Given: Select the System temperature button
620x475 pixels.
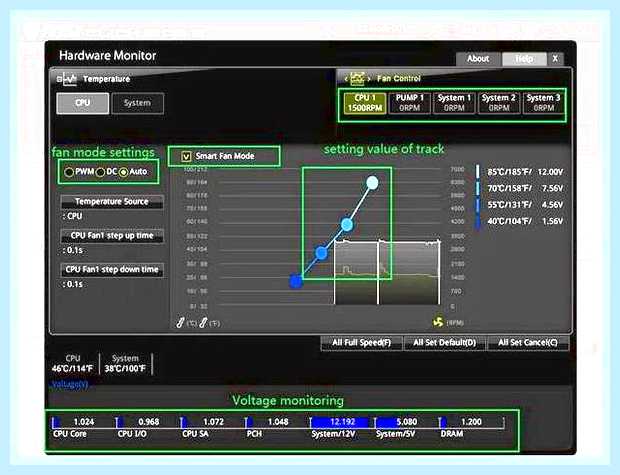Looking at the screenshot, I should [137, 103].
